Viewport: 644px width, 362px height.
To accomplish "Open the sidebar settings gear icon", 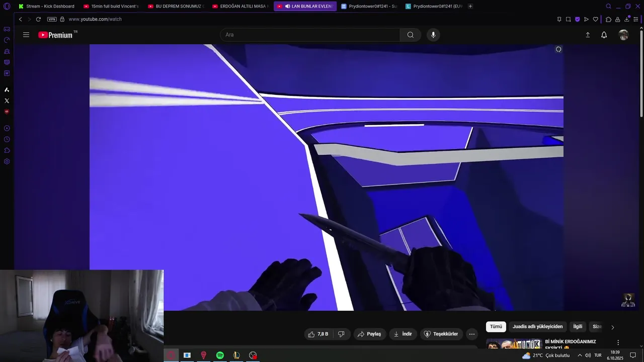I will 7,161.
